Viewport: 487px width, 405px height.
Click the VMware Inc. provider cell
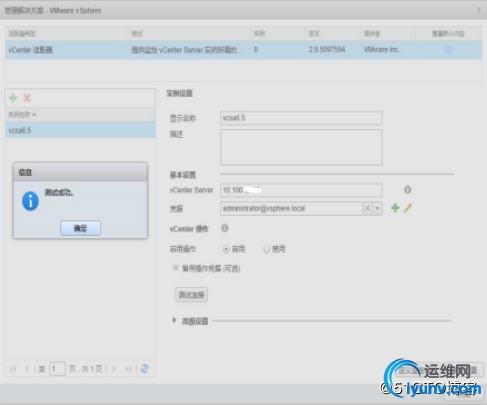[x=382, y=50]
